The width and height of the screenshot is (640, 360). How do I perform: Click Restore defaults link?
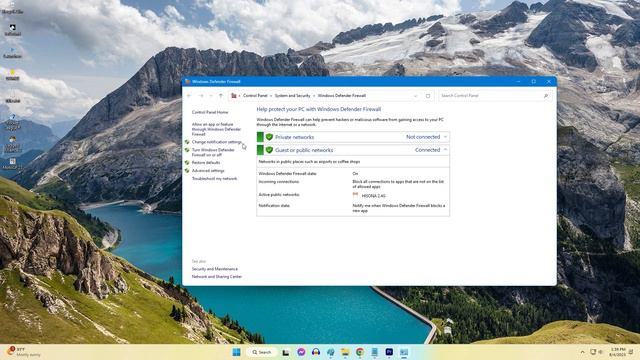(206, 162)
